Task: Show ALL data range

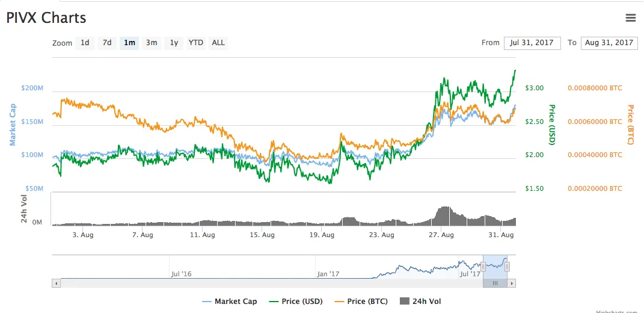Action: [x=218, y=43]
